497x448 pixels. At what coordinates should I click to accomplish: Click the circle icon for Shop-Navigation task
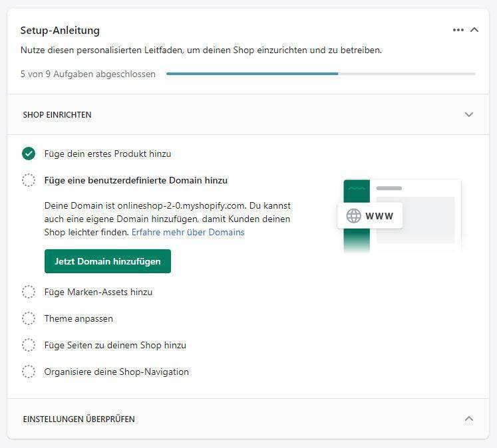tap(29, 372)
